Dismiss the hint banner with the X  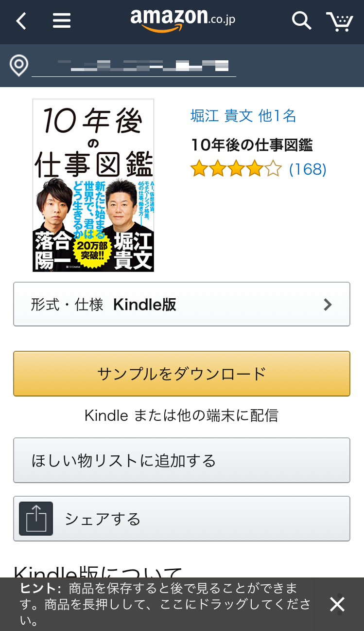tap(337, 604)
